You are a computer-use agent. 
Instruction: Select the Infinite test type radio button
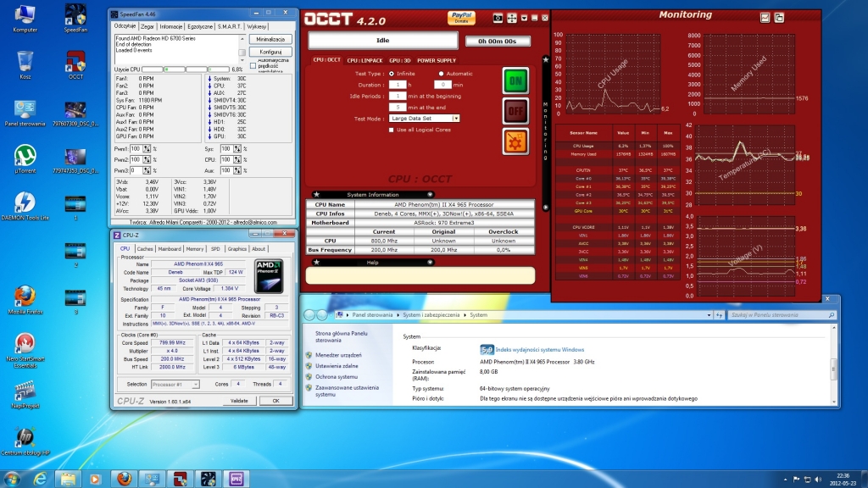coord(391,74)
